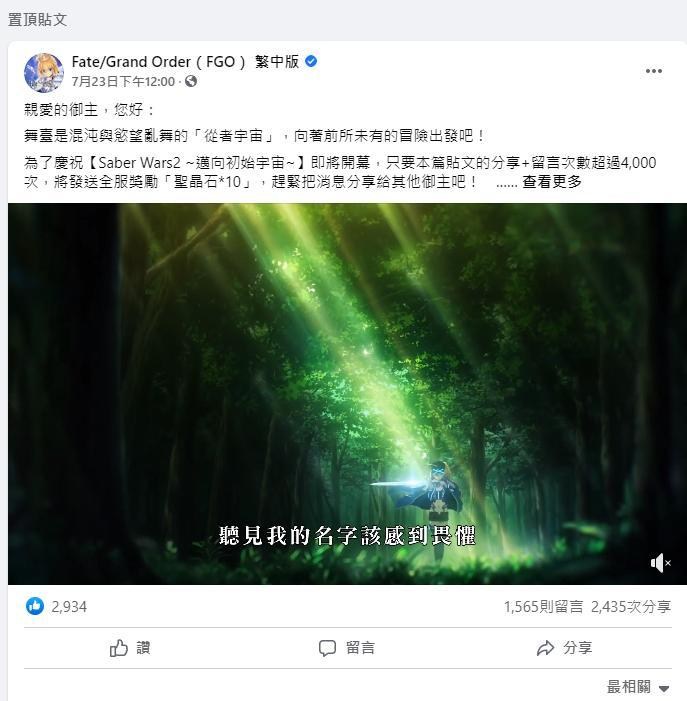Click the public globe privacy icon

(191, 81)
